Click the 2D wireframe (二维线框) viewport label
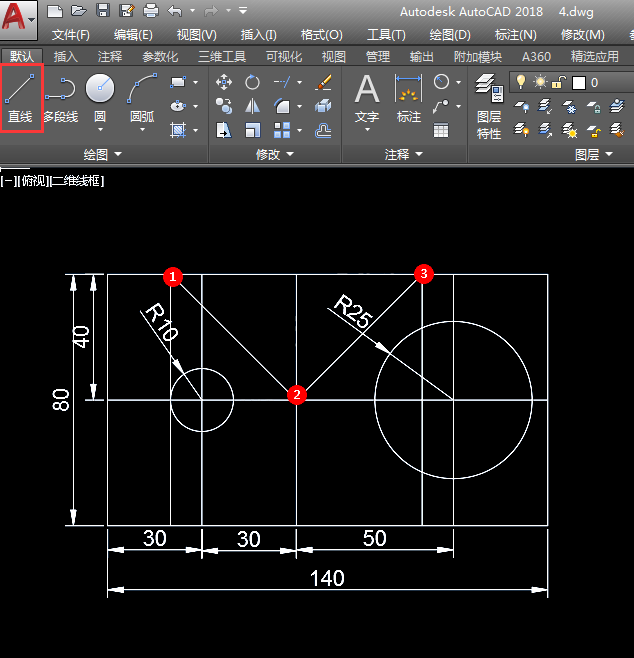Screen dimensions: 634x658 [x=77, y=181]
